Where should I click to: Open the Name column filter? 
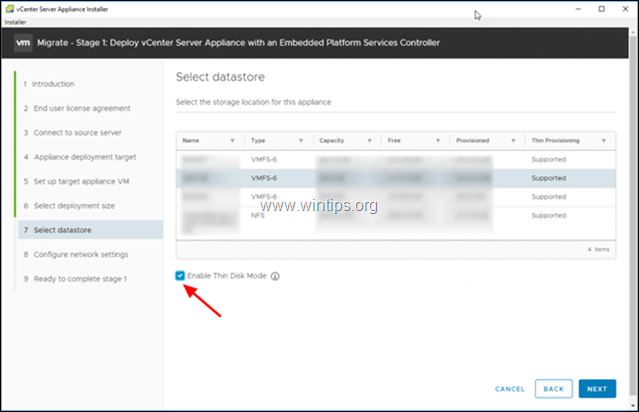pos(232,141)
